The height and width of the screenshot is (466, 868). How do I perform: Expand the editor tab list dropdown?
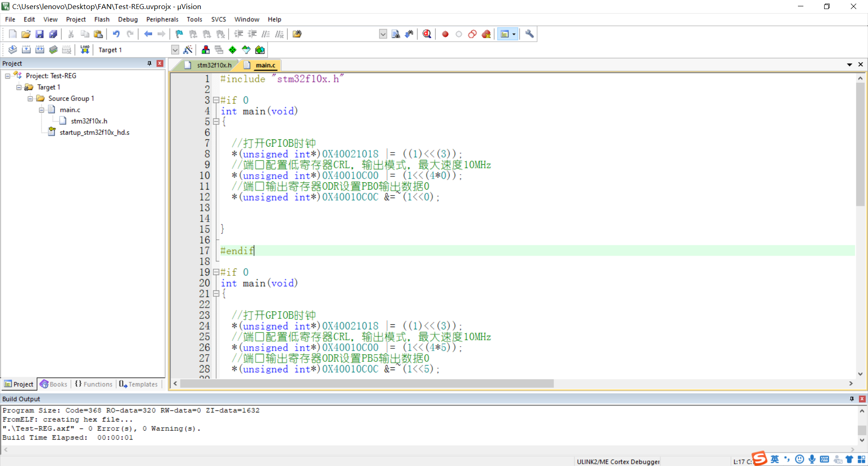point(850,65)
